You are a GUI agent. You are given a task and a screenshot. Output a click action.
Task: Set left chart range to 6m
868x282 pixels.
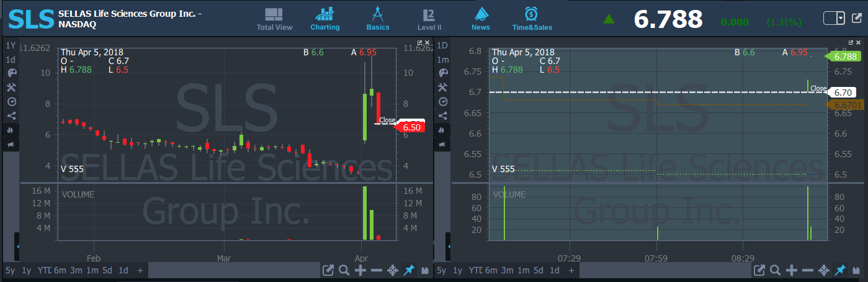pos(60,271)
